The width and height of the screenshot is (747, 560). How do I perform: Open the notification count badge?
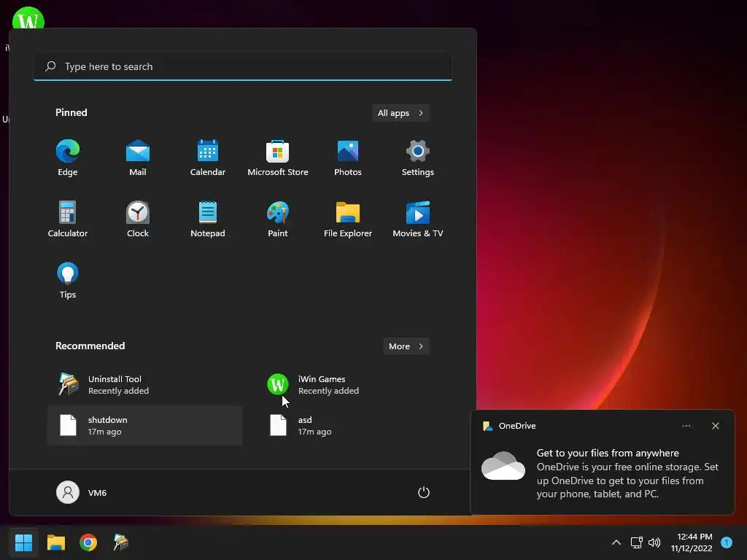pos(727,542)
